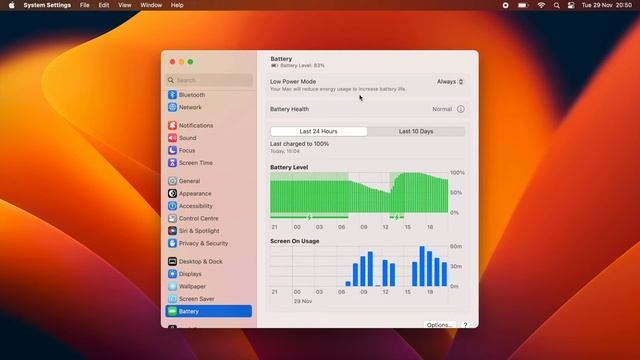Open Low Power Mode Always dropdown
Viewport: 640px width, 360px height.
(x=450, y=82)
